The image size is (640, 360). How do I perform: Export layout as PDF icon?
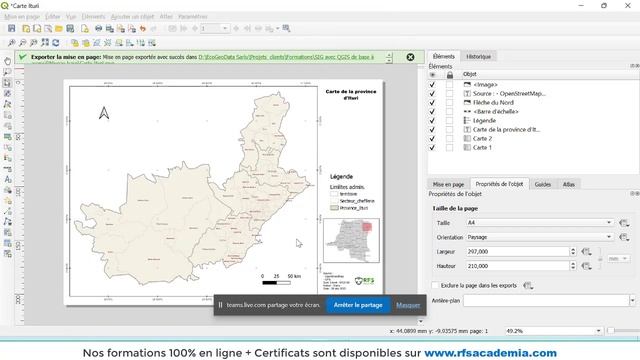pyautogui.click(x=131, y=28)
